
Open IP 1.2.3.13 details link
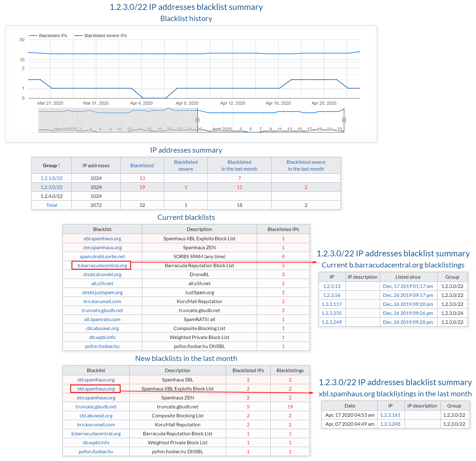click(x=332, y=286)
